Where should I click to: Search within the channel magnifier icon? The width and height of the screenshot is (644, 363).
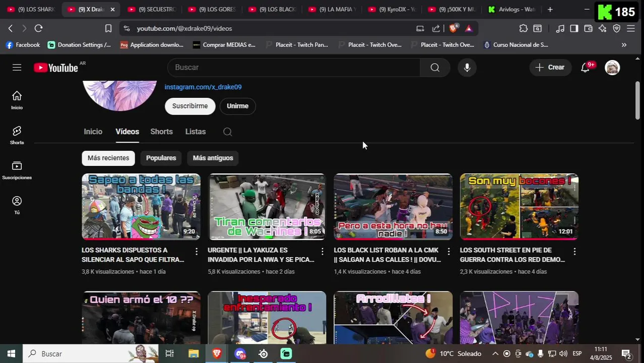228,132
